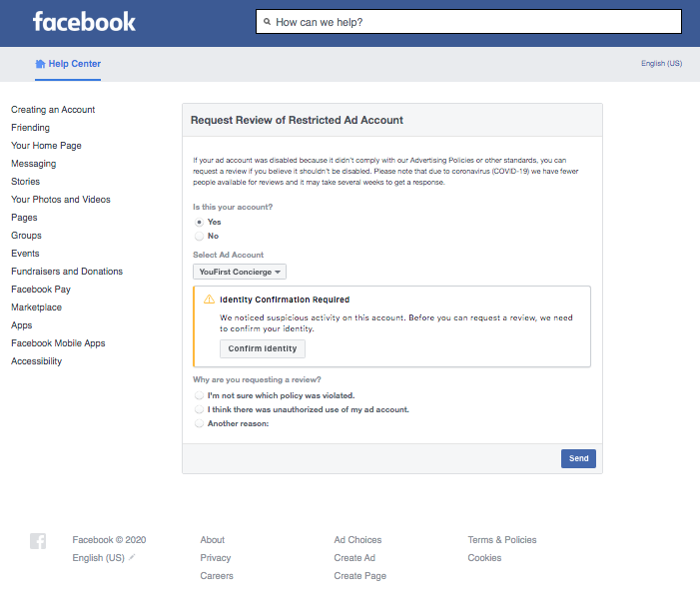Click the Send button
Viewport: 700px width, 601px height.
coord(578,458)
